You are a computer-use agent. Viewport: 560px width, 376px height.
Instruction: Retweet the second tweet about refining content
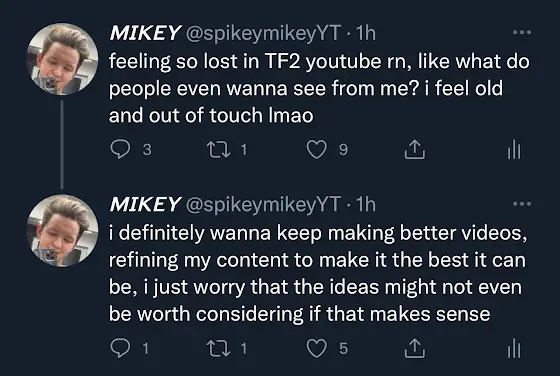click(219, 348)
